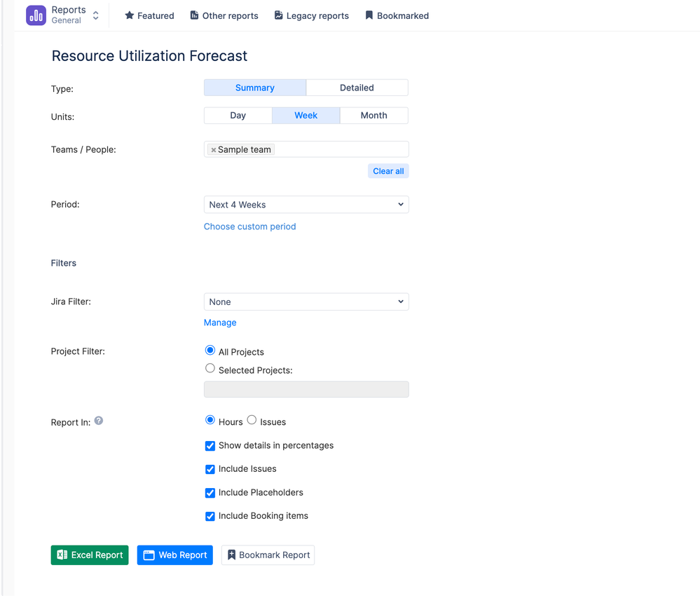The width and height of the screenshot is (700, 596).
Task: Click the Choose custom period link
Action: 249,226
